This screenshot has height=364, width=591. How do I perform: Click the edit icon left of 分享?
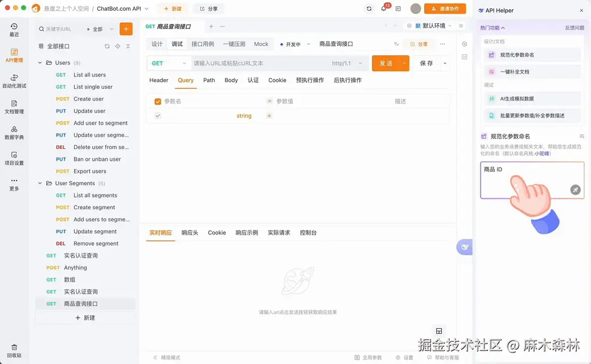tap(396, 44)
